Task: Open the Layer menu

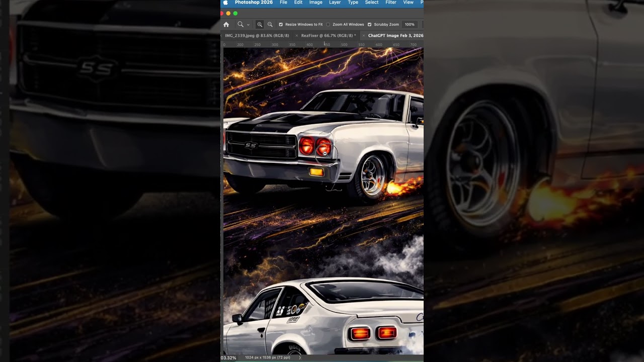Action: [x=335, y=3]
